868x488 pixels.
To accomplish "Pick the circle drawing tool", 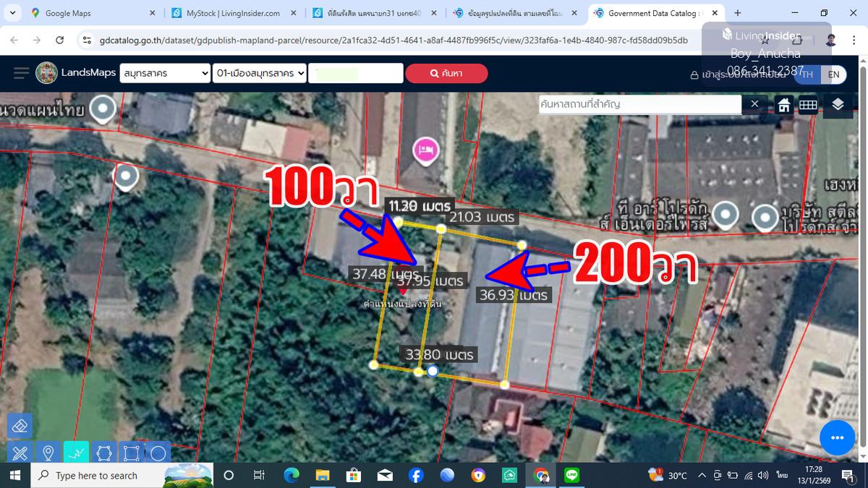I will (x=158, y=453).
